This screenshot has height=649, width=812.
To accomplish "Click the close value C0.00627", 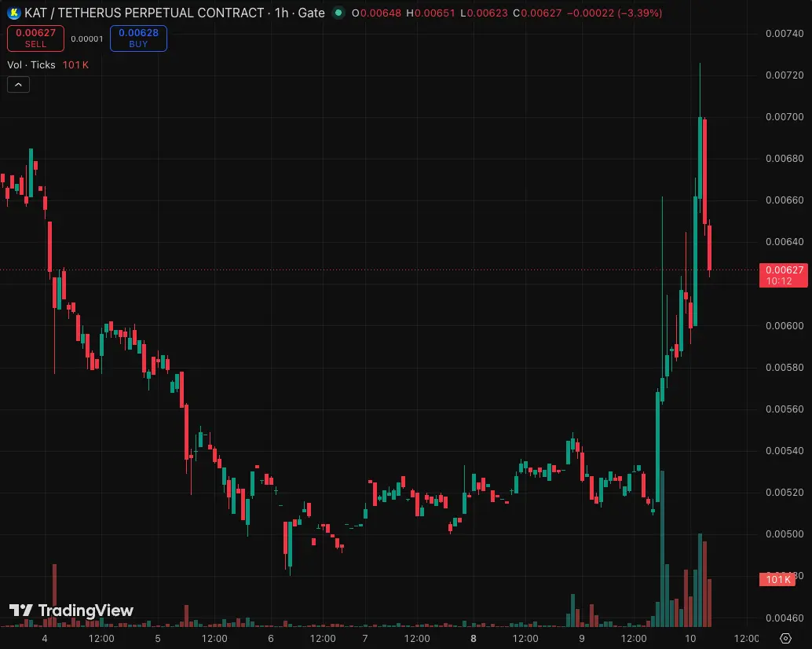I will [x=537, y=13].
